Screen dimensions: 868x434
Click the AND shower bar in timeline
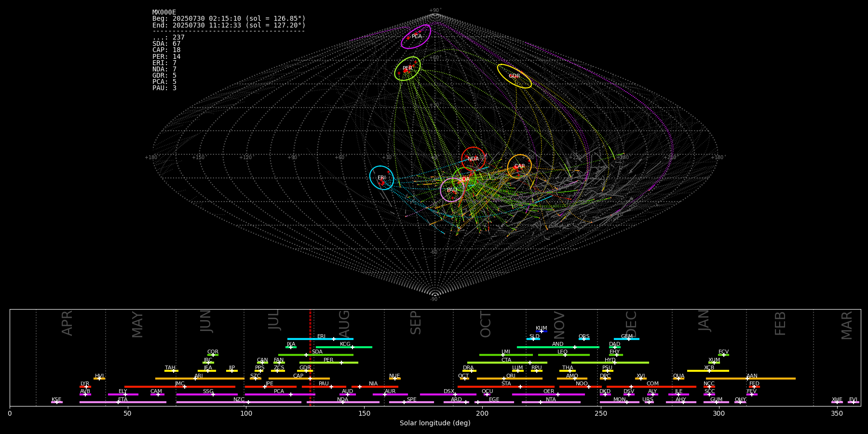tap(558, 347)
